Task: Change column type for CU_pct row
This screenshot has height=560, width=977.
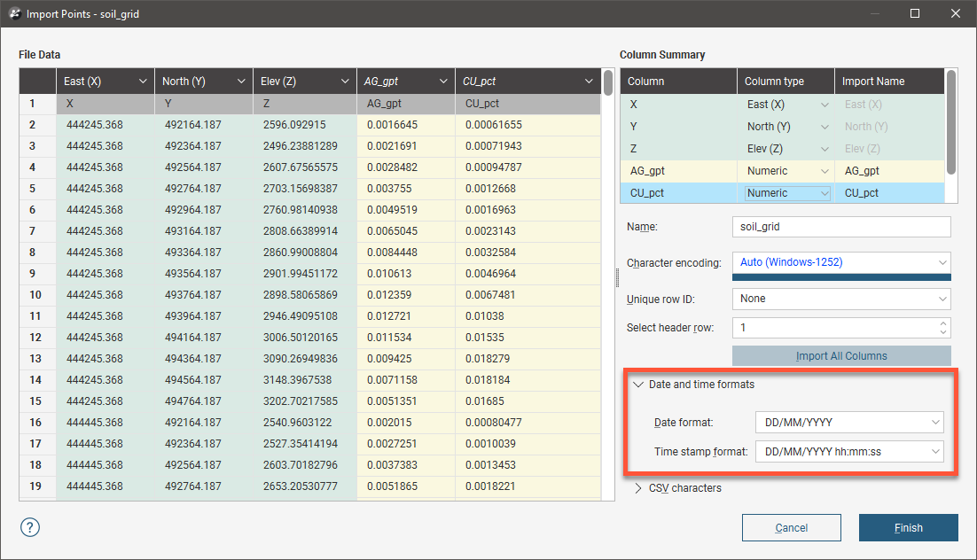Action: coord(786,193)
